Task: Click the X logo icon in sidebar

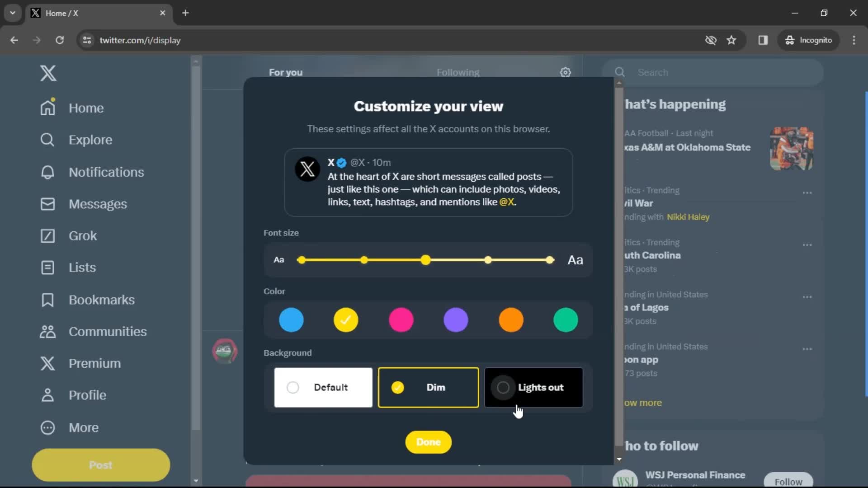Action: 47,73
